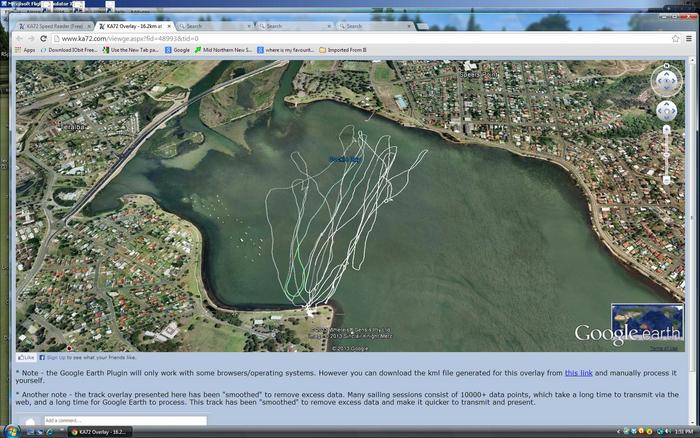Open the 'this link' kml download link
Image resolution: width=700 pixels, height=438 pixels.
pos(578,372)
